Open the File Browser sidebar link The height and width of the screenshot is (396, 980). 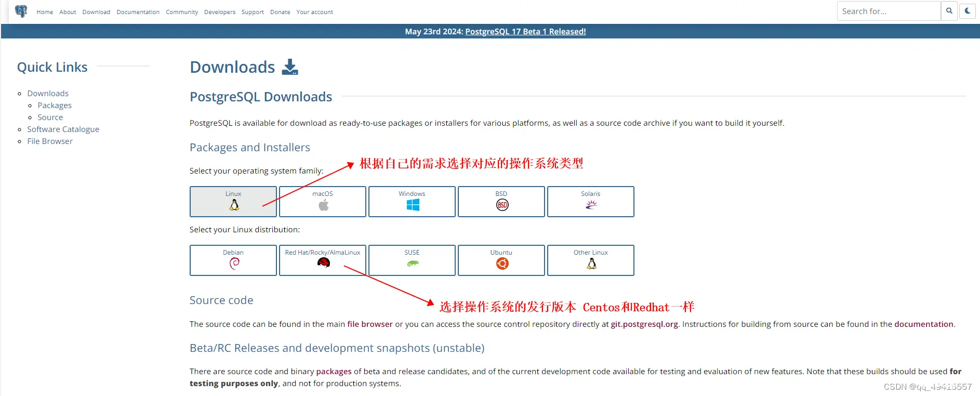pos(50,141)
